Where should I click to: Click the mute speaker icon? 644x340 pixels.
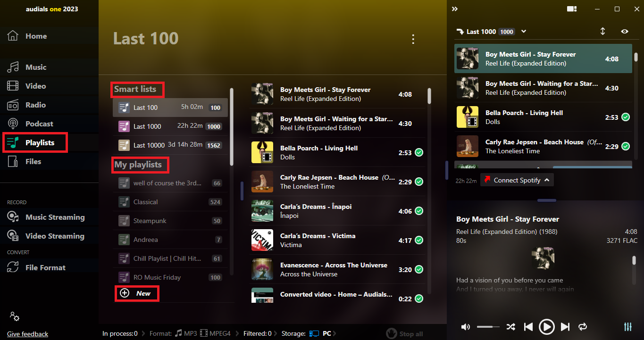coord(466,327)
